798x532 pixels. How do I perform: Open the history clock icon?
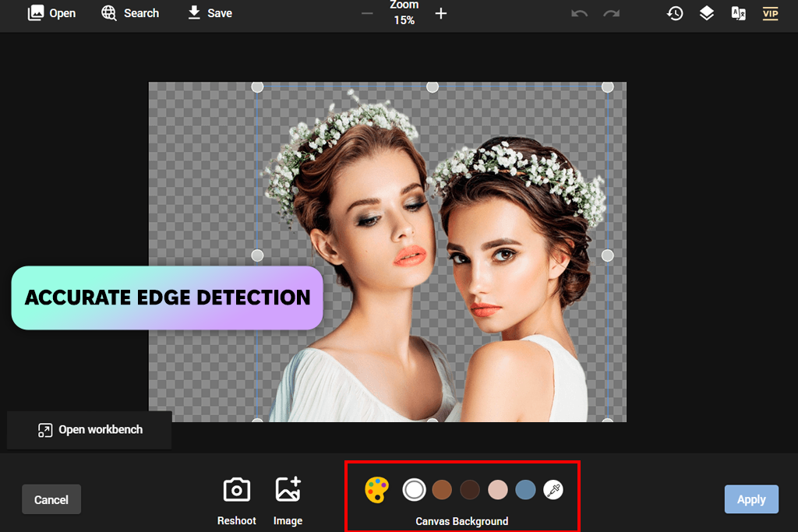coord(675,14)
